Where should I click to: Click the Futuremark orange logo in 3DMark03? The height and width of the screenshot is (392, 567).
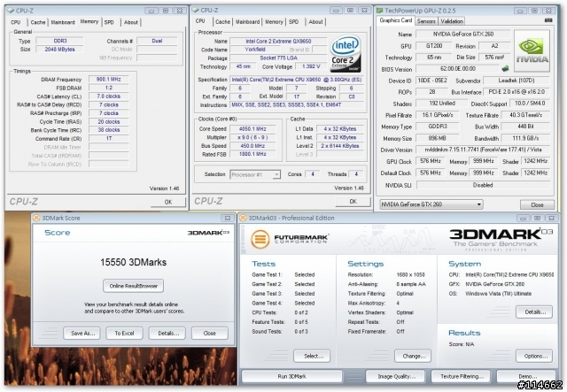click(260, 239)
